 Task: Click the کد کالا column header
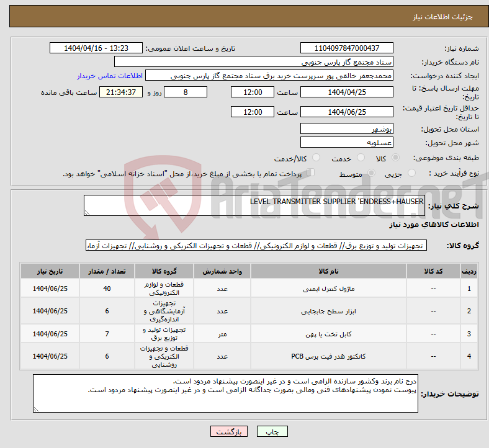coord(433,271)
